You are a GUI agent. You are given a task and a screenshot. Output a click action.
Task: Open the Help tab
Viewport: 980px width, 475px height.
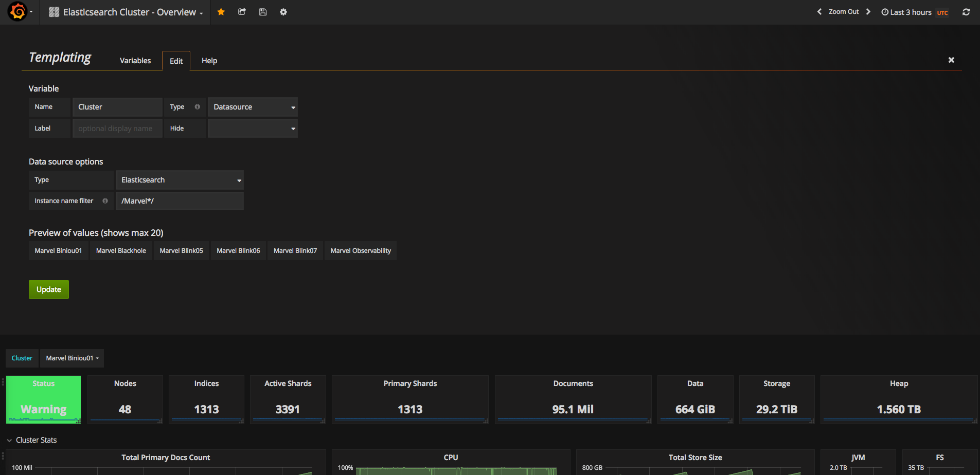[x=209, y=61]
